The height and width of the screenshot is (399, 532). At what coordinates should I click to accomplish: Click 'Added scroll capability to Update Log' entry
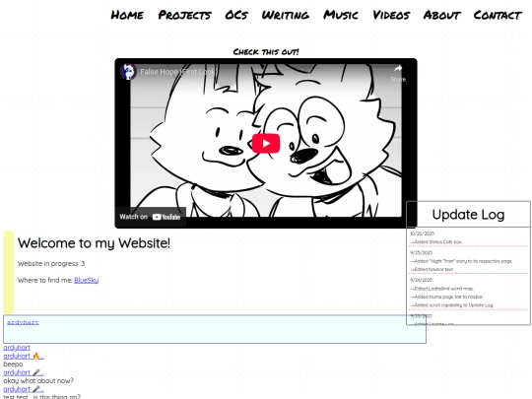point(452,305)
